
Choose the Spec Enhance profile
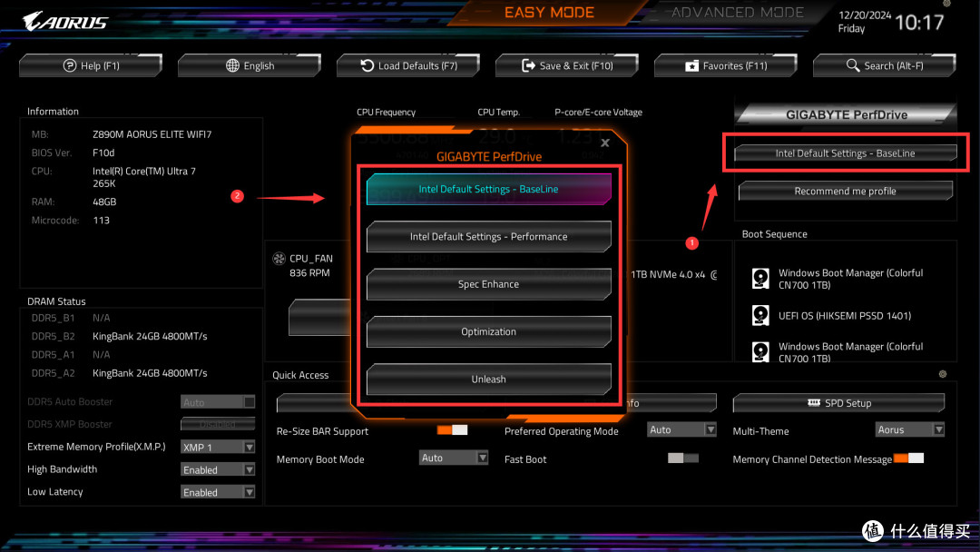(x=489, y=284)
